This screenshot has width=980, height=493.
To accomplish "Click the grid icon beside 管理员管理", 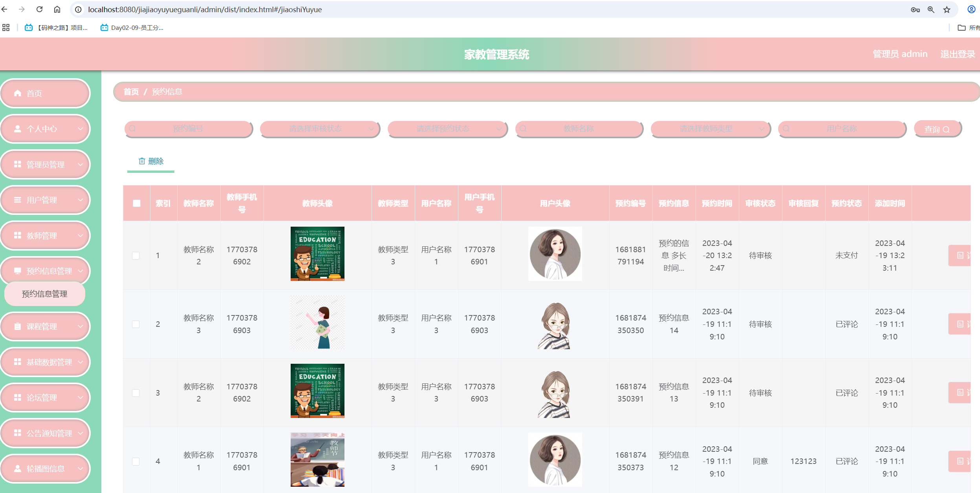I will [18, 164].
